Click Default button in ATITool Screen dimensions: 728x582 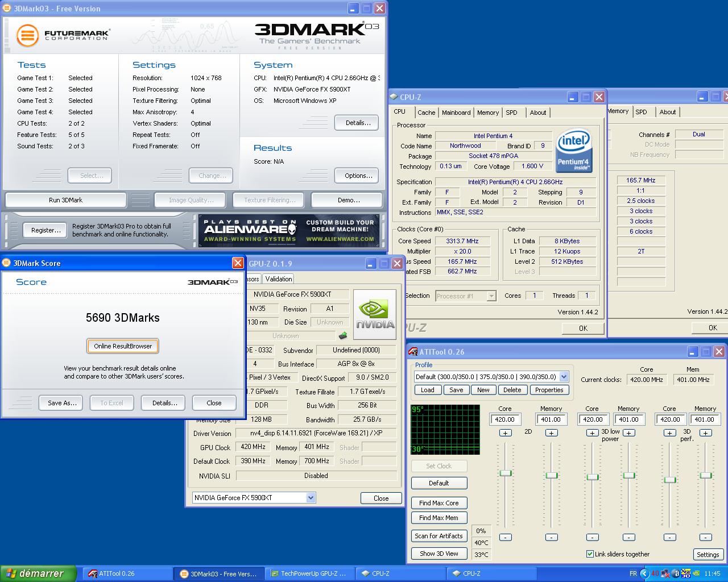[x=439, y=483]
